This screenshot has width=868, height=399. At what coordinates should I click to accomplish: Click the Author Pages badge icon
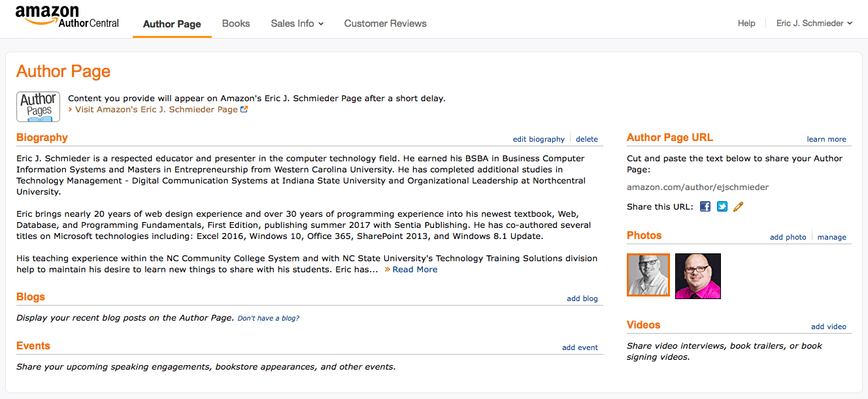click(x=37, y=106)
